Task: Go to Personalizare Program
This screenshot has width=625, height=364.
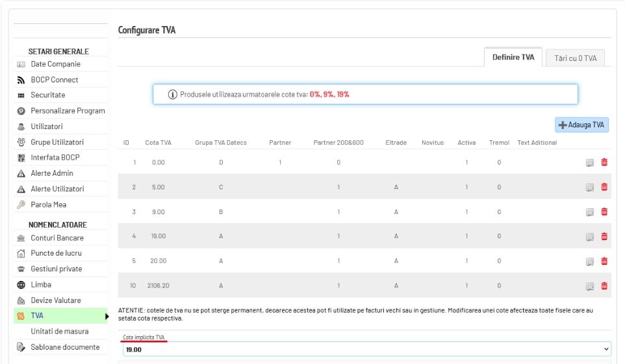Action: point(68,111)
